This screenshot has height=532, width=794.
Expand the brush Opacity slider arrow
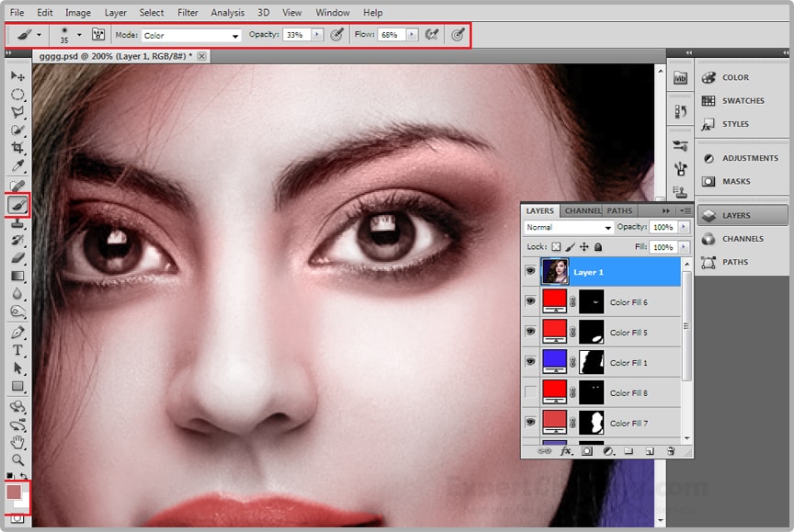[317, 35]
